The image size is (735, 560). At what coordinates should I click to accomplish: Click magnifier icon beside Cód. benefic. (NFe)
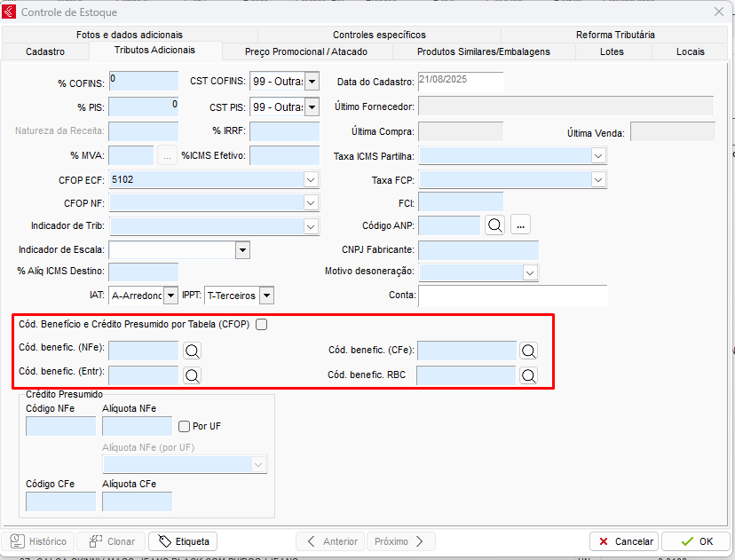192,351
